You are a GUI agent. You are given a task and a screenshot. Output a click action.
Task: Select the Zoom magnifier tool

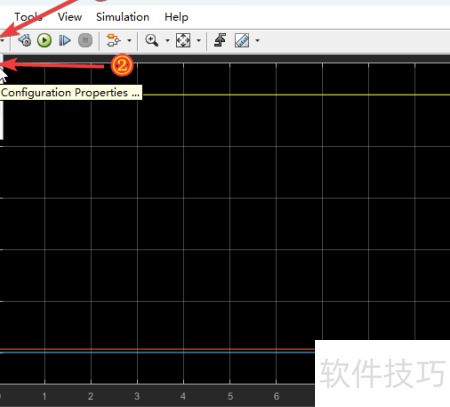152,40
